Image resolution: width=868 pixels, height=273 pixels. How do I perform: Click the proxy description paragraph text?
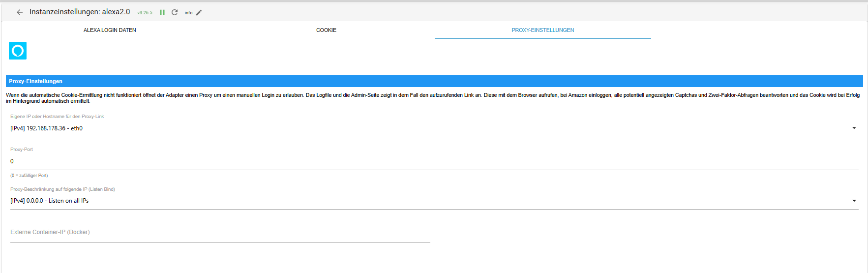(433, 98)
